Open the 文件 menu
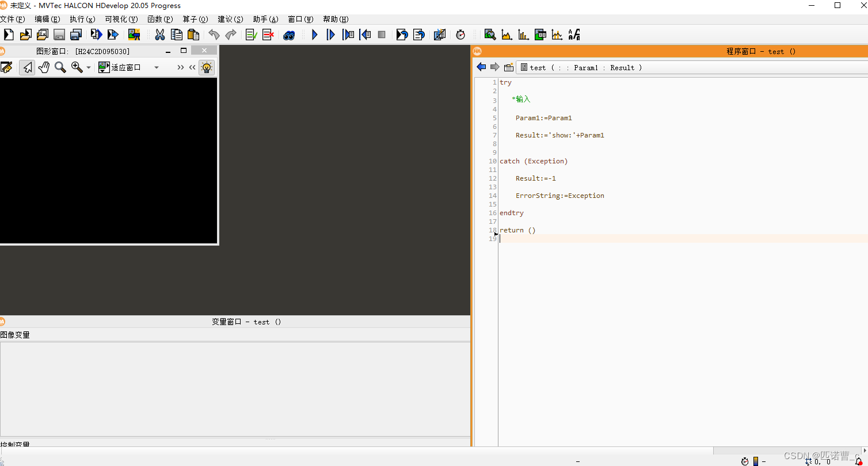The width and height of the screenshot is (868, 466). coord(13,19)
